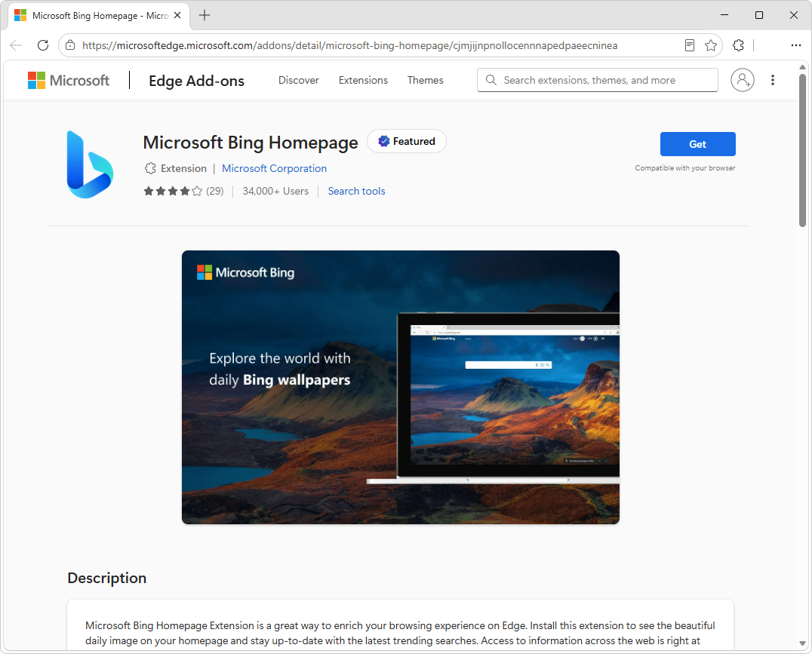This screenshot has height=654, width=812.
Task: Click the Bing extension logo image
Action: [90, 164]
